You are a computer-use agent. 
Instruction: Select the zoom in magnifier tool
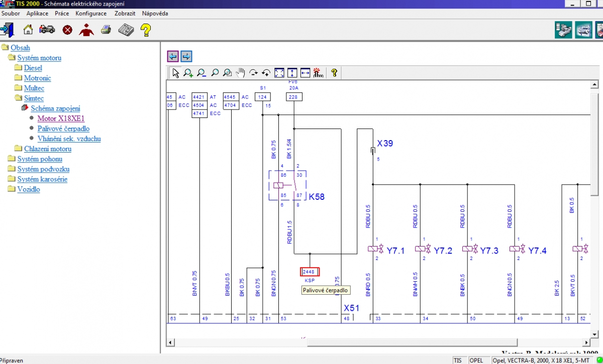188,73
